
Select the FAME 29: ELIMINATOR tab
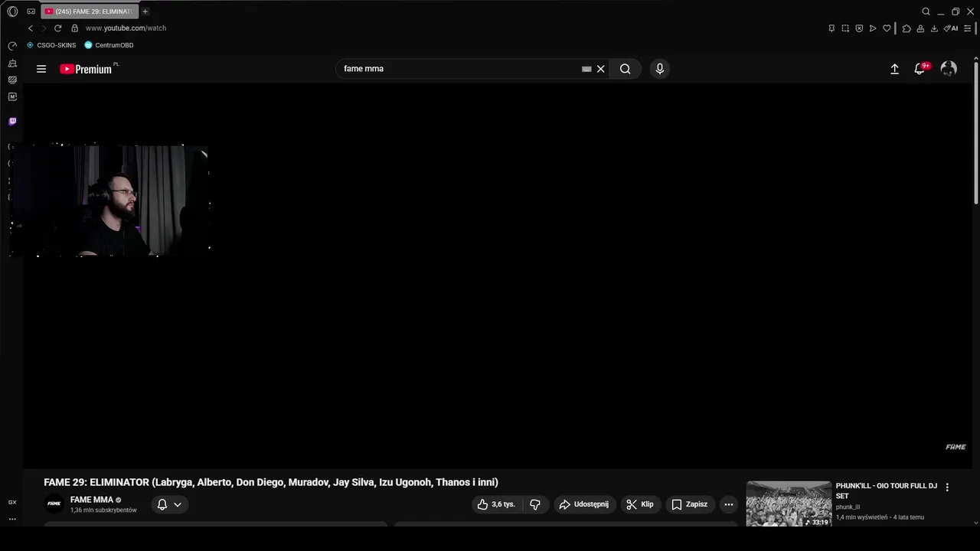pyautogui.click(x=90, y=11)
